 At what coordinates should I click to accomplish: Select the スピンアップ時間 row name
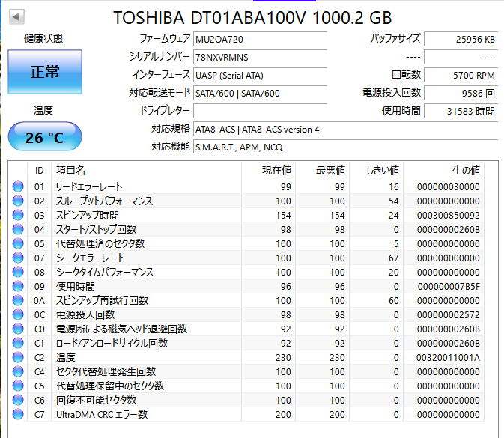coord(88,216)
